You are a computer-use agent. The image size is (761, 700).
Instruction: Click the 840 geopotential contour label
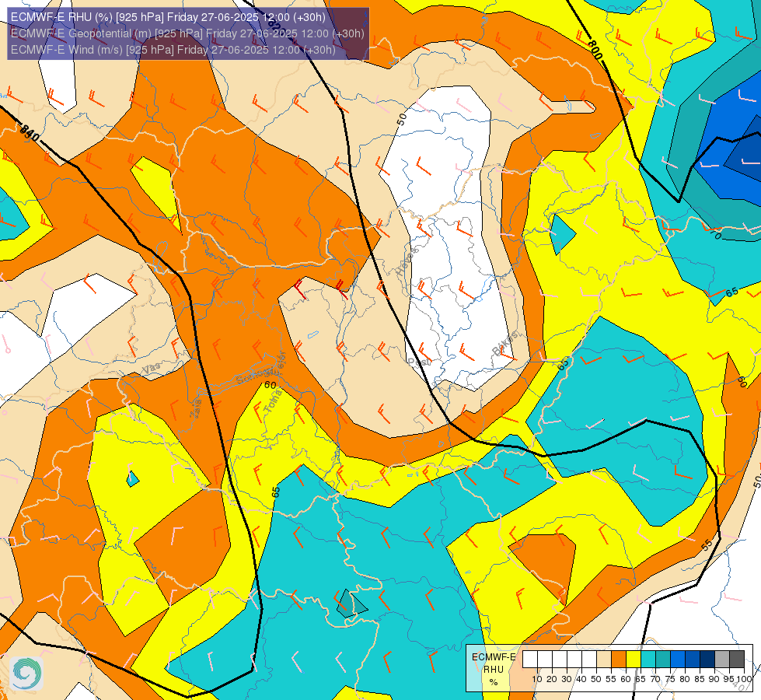pyautogui.click(x=30, y=134)
